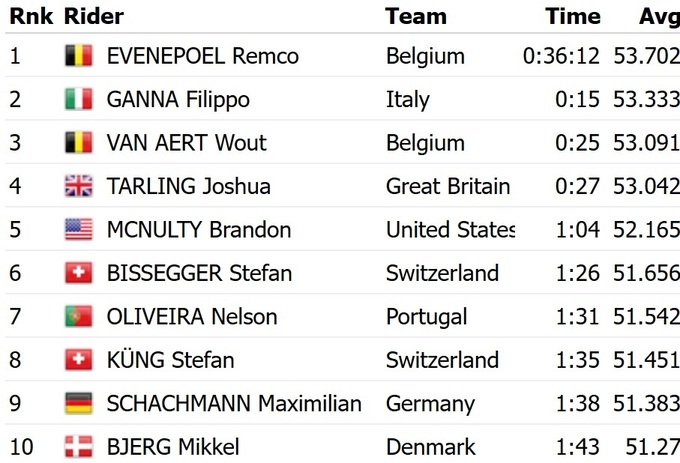Click the Portuguese flag next to Oliveira
This screenshot has width=680, height=463.
[78, 317]
